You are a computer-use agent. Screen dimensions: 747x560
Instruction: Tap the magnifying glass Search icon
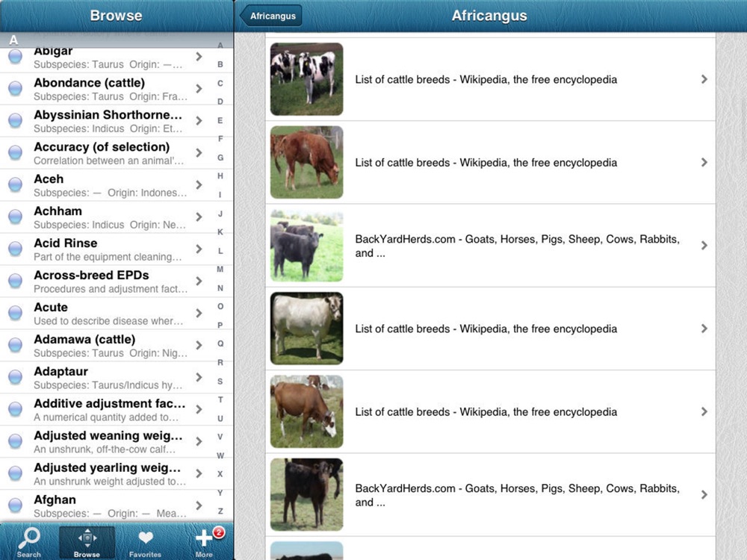(29, 538)
